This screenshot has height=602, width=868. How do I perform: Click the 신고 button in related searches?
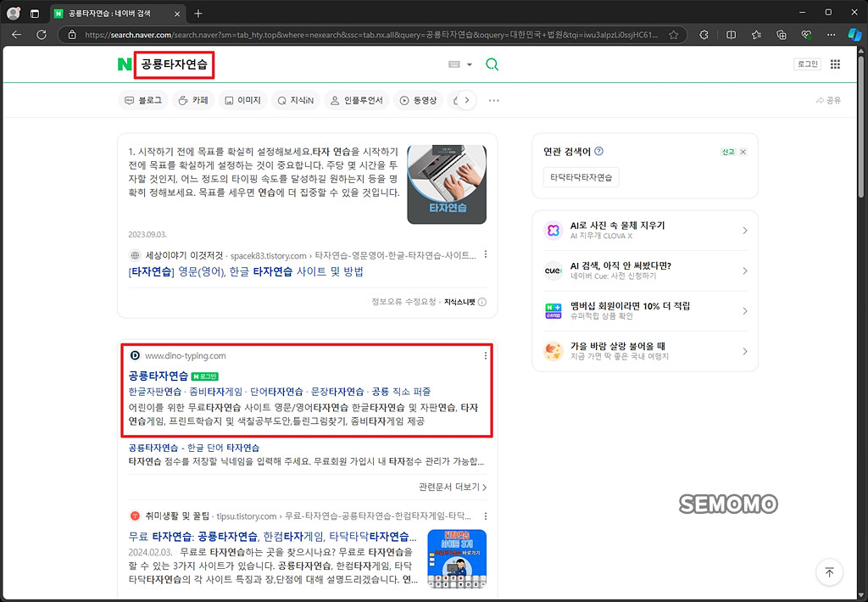728,152
